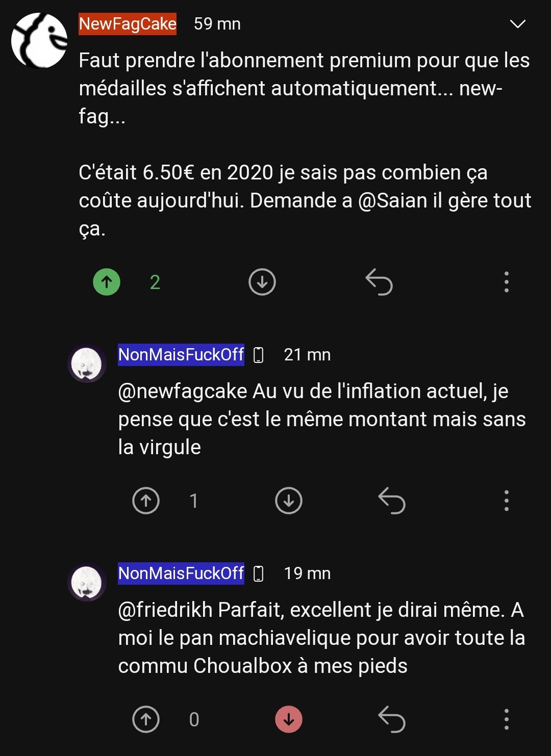Image resolution: width=551 pixels, height=756 pixels.
Task: Tap the phone icon beside the 19 mn comment
Action: (x=259, y=573)
